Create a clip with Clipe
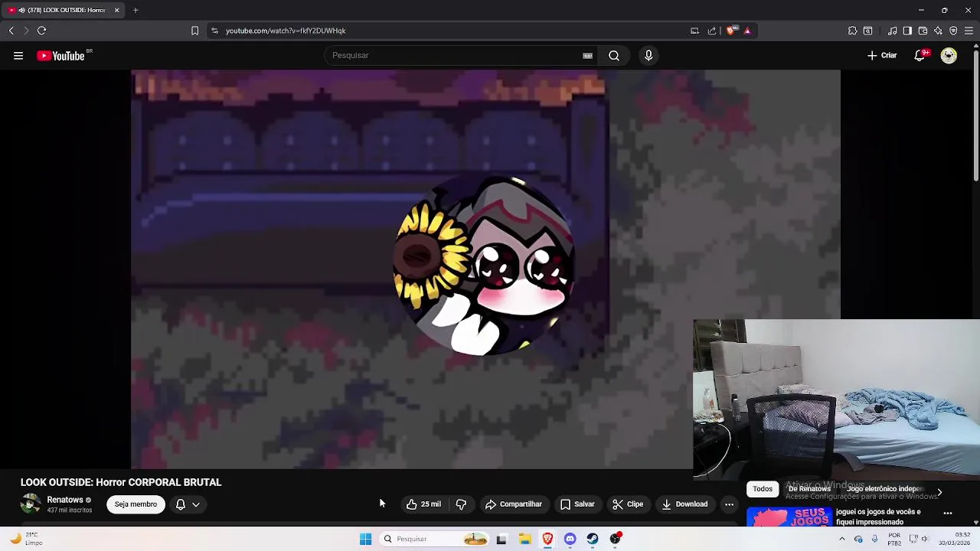This screenshot has width=980, height=551. (x=628, y=504)
